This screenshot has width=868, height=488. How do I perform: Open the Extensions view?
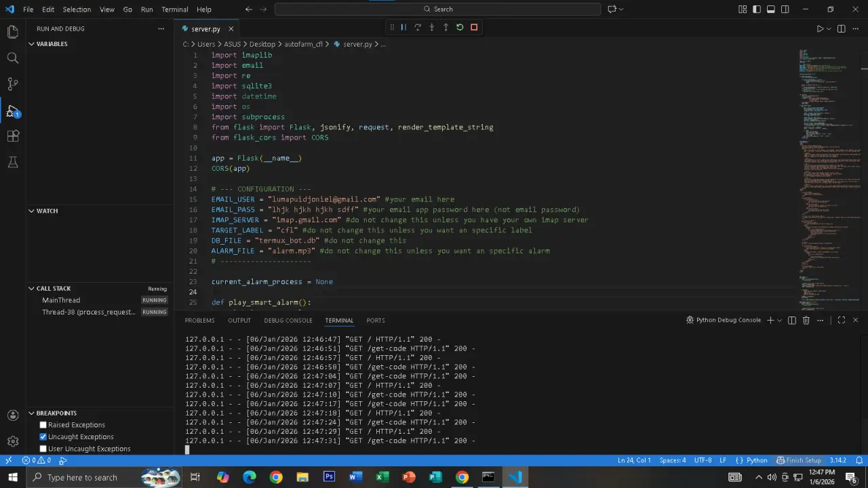[x=13, y=136]
